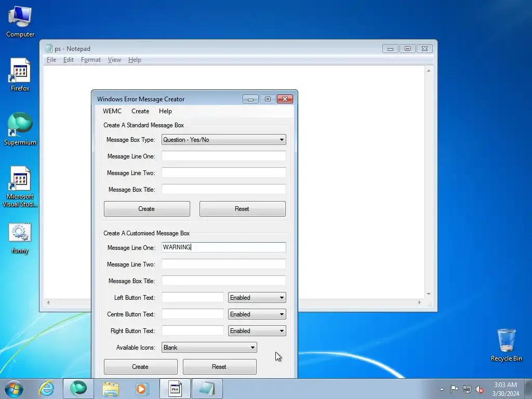Click the Notepad scroll up arrow
The image size is (532, 399).
429,71
